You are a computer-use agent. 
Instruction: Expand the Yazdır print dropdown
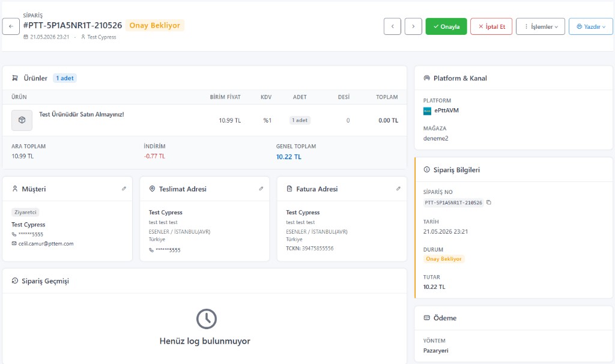pyautogui.click(x=591, y=26)
